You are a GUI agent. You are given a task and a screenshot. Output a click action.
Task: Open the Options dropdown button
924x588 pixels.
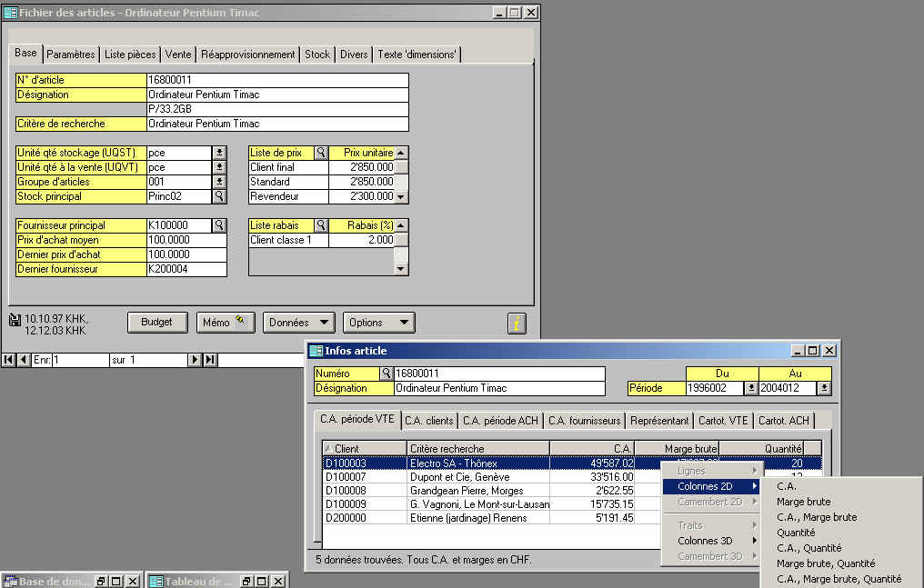pos(379,323)
